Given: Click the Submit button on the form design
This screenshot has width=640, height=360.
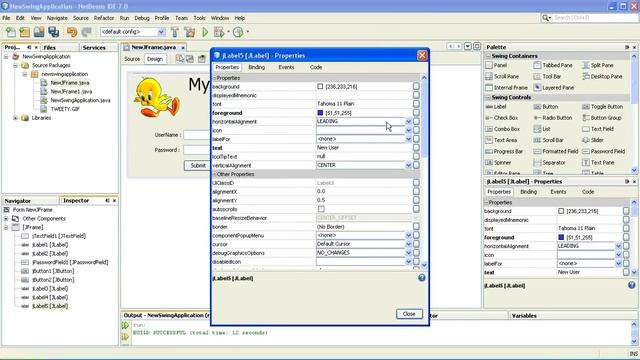Looking at the screenshot, I should tap(198, 165).
